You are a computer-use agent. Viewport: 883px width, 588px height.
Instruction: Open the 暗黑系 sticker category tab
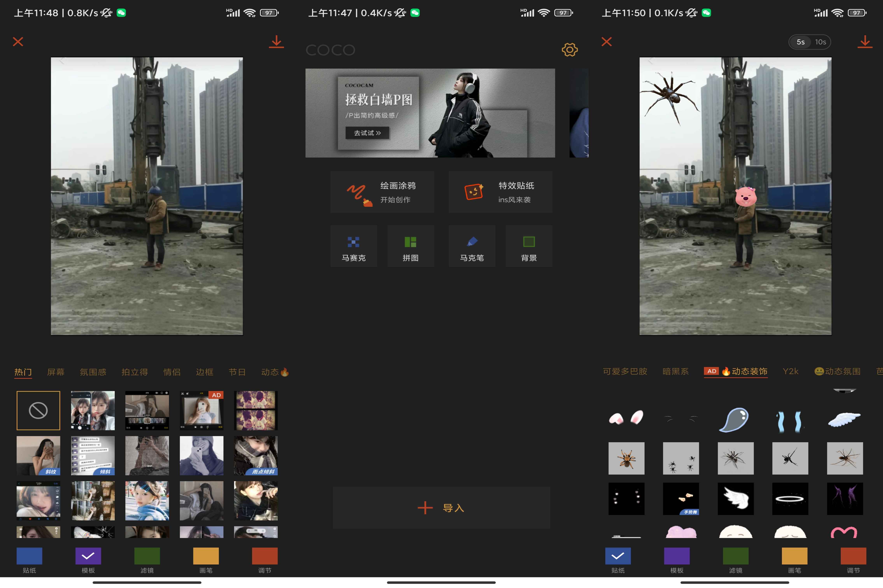tap(675, 371)
